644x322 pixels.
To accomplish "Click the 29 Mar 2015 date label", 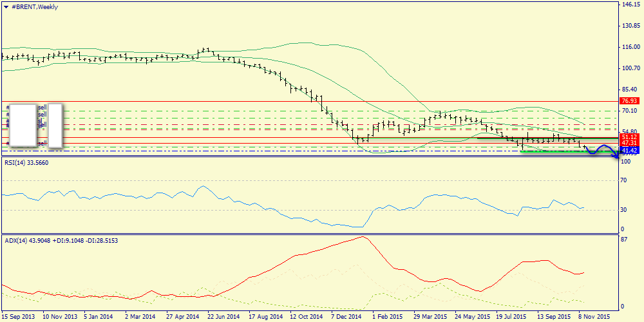I will [x=430, y=317].
